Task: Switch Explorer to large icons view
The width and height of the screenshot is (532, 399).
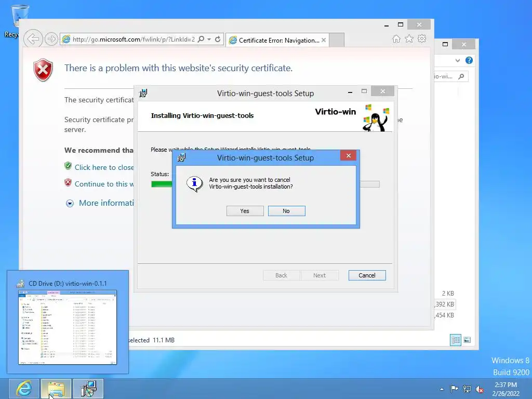Action: pos(467,340)
